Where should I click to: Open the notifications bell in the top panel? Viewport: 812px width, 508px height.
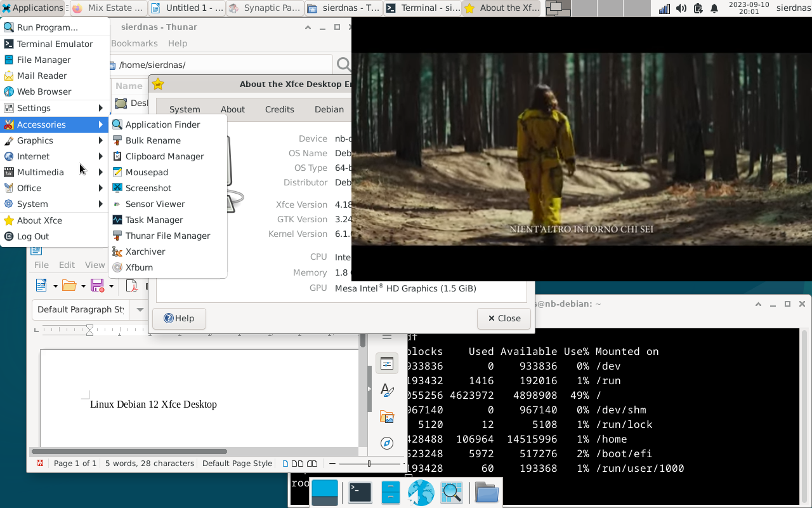714,8
